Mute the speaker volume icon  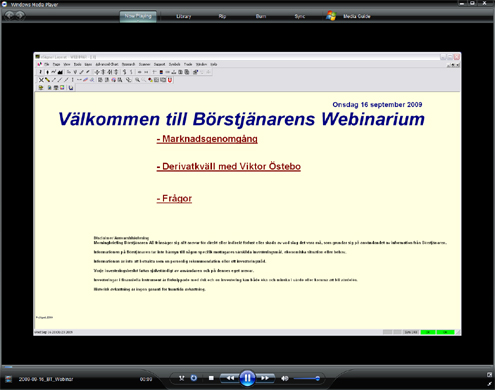[284, 378]
